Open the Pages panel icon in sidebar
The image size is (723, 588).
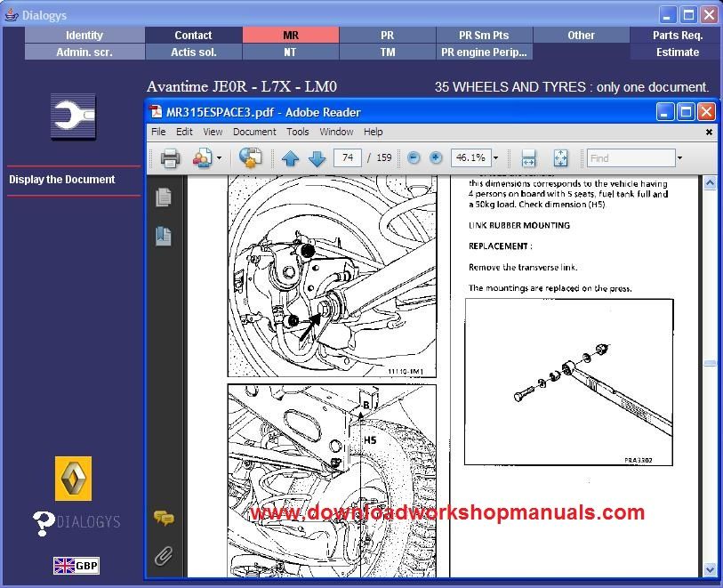(x=164, y=197)
